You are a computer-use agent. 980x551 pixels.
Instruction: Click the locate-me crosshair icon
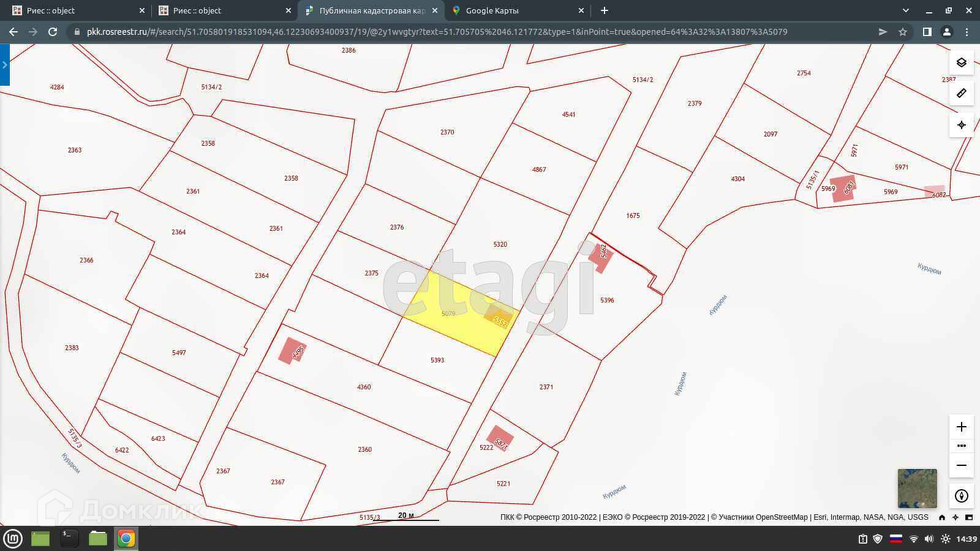961,125
